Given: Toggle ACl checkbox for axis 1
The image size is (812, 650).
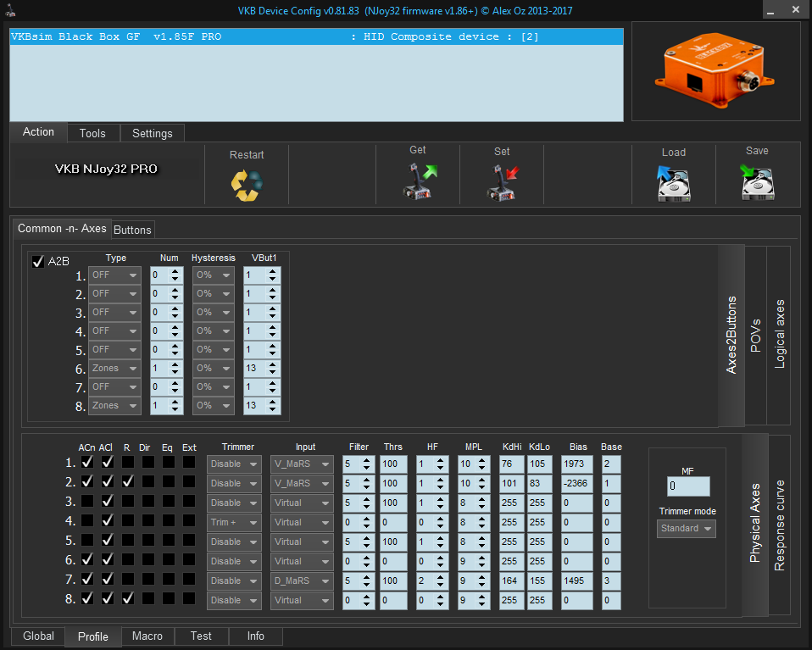Looking at the screenshot, I should click(108, 462).
